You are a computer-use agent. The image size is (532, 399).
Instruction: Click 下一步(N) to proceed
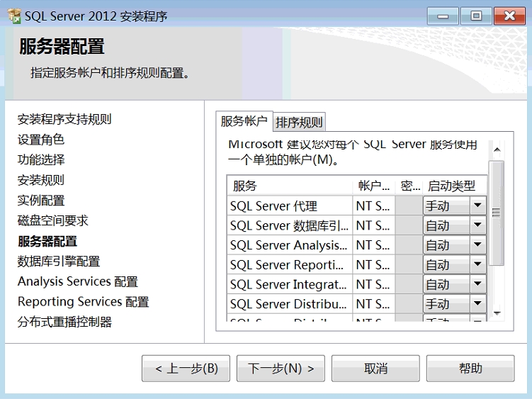coord(281,369)
